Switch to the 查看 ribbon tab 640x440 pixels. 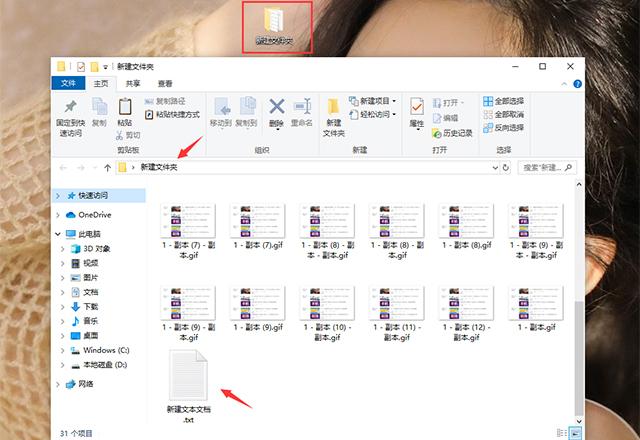click(x=164, y=84)
